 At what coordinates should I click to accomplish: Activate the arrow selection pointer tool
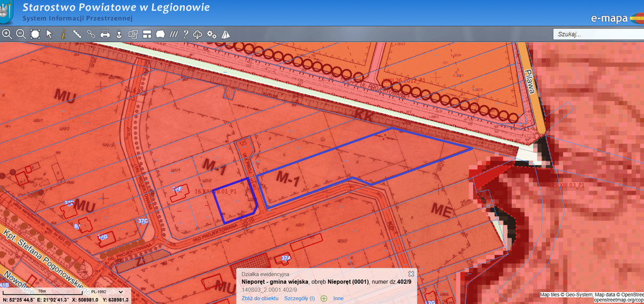pos(49,34)
